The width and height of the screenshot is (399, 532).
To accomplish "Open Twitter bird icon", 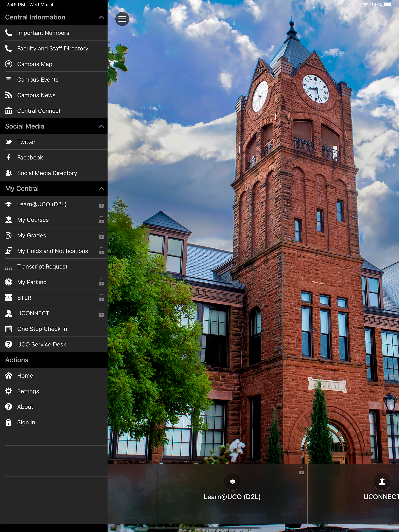I will coord(9,142).
